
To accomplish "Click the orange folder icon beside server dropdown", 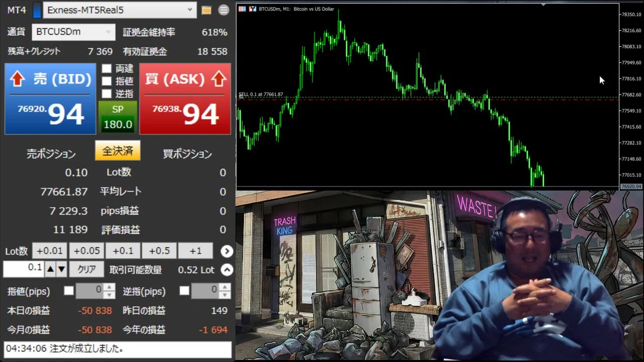I will tap(206, 10).
